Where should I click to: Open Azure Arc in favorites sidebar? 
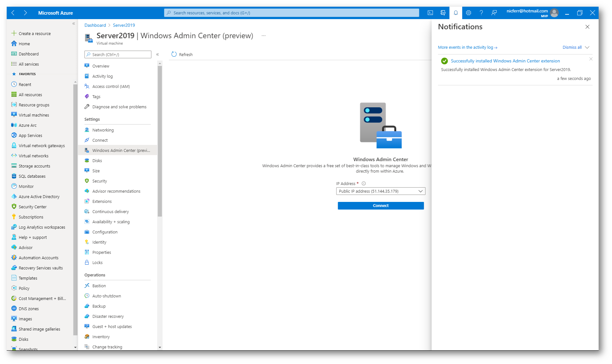pos(27,125)
